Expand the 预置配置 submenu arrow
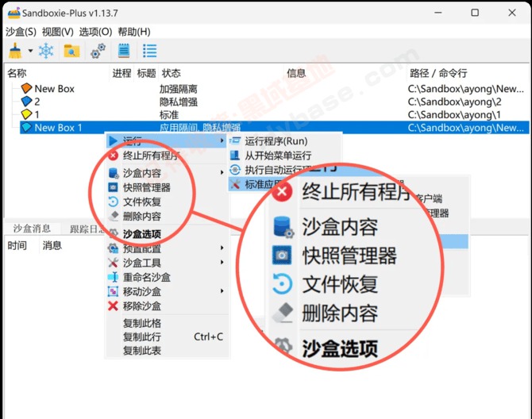The width and height of the screenshot is (532, 419). coord(222,248)
